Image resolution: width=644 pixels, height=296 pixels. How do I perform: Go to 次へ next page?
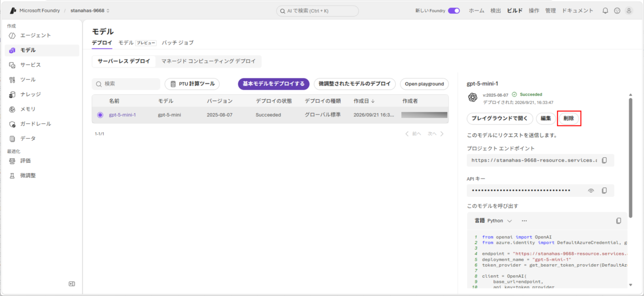pyautogui.click(x=436, y=134)
